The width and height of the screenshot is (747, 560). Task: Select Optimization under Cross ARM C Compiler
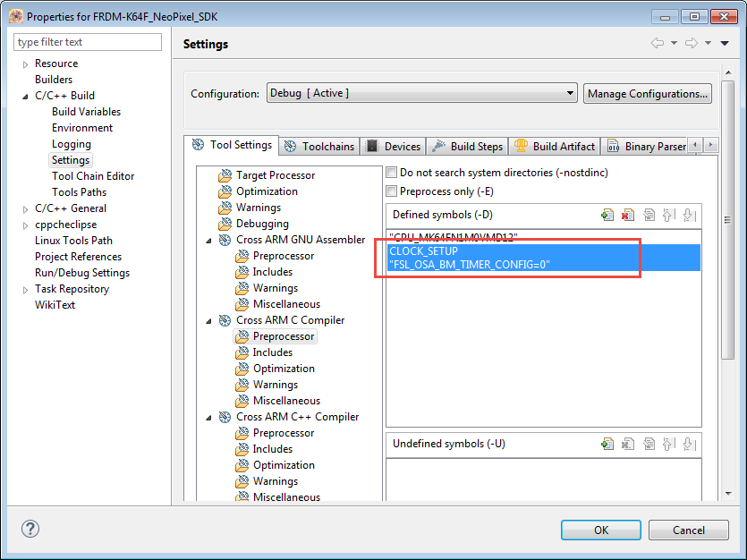click(x=283, y=369)
